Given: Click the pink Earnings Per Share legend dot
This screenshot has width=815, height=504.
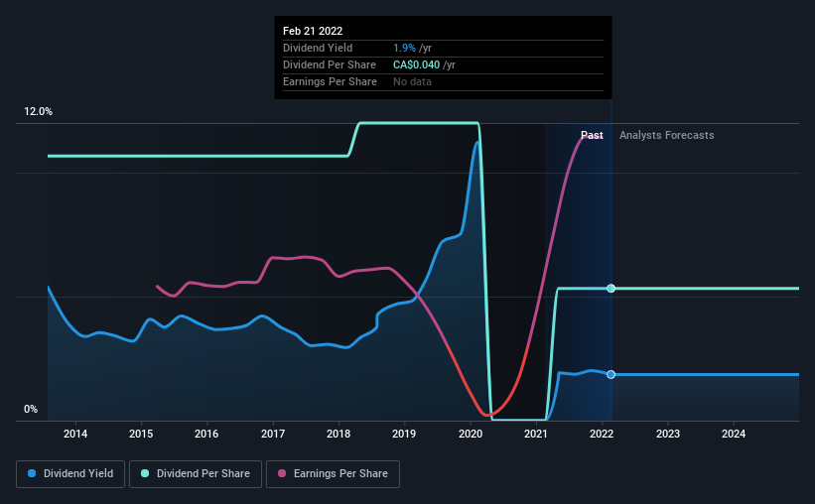Looking at the screenshot, I should [282, 473].
